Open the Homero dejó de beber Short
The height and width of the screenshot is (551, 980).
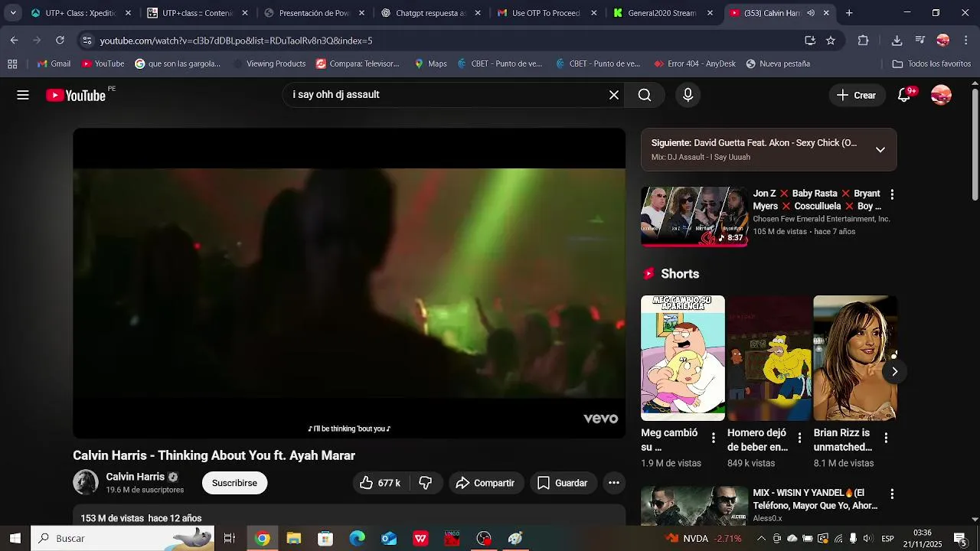[x=769, y=358]
